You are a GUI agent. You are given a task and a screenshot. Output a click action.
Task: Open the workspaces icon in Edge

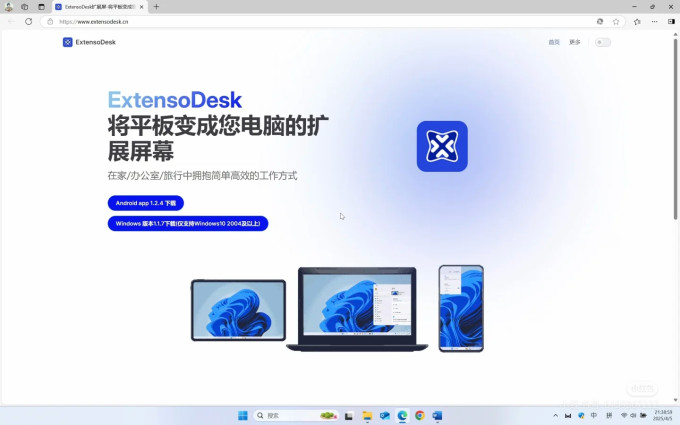(x=25, y=7)
